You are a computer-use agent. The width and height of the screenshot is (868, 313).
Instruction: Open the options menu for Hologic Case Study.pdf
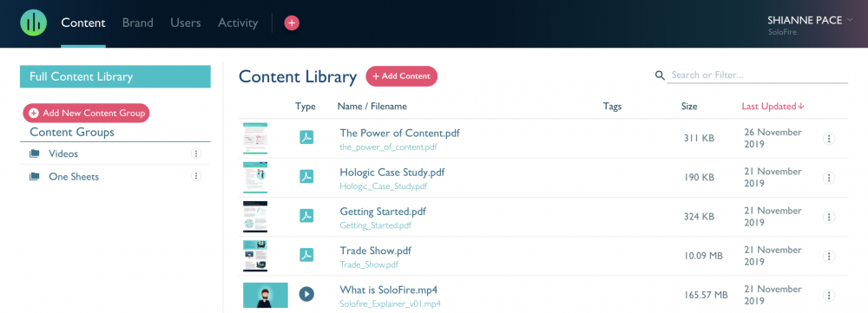pyautogui.click(x=829, y=178)
